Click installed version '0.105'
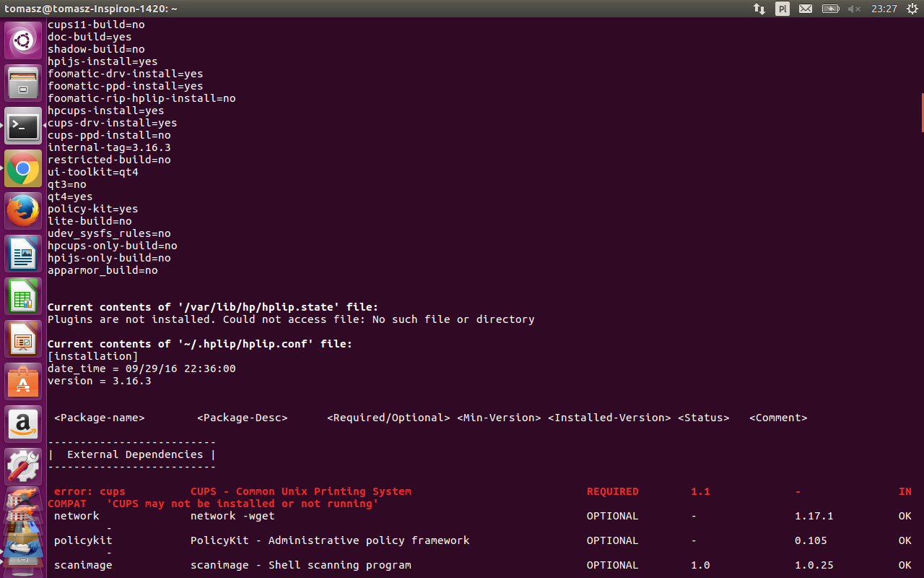Viewport: 924px width, 578px height. (x=811, y=540)
